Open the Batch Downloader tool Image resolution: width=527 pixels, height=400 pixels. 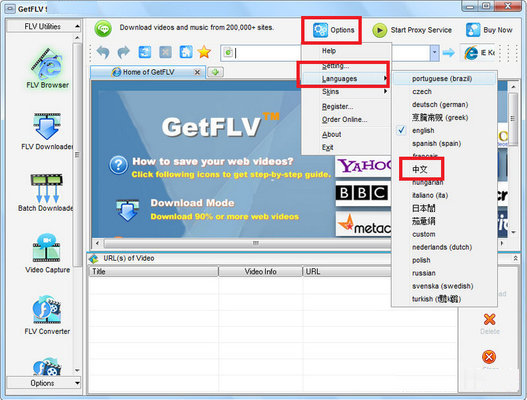pyautogui.click(x=46, y=193)
